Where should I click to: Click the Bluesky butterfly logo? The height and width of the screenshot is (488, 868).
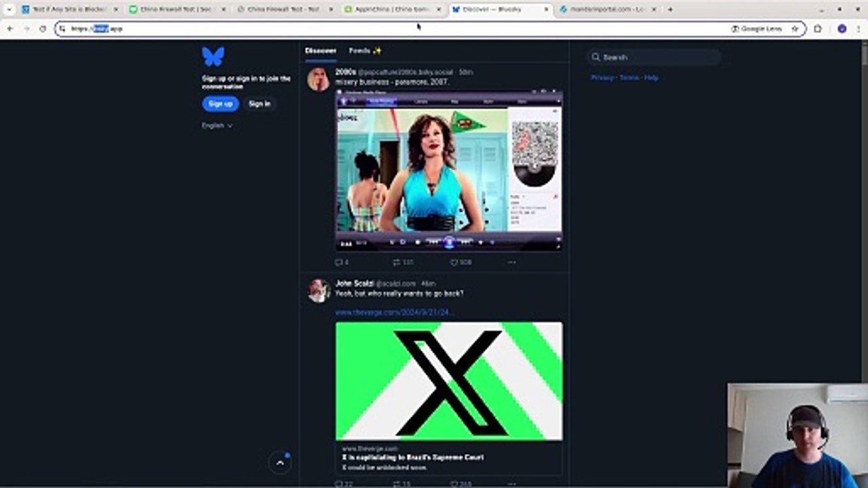click(x=213, y=57)
